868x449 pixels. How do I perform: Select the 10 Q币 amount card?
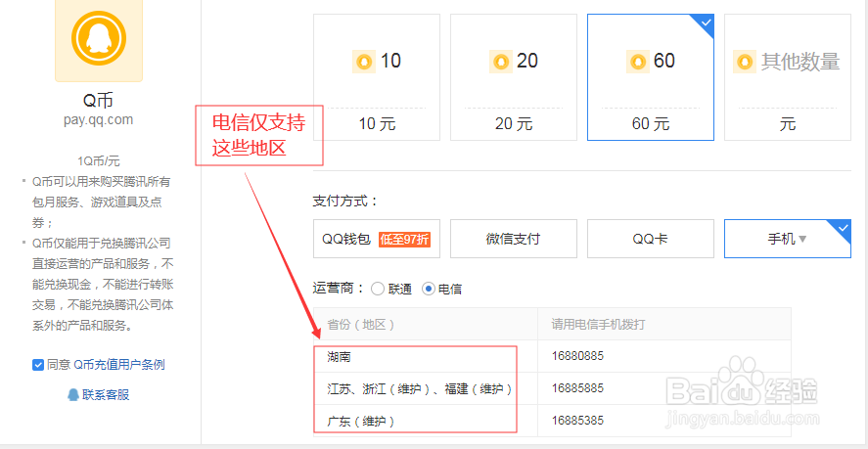(377, 77)
